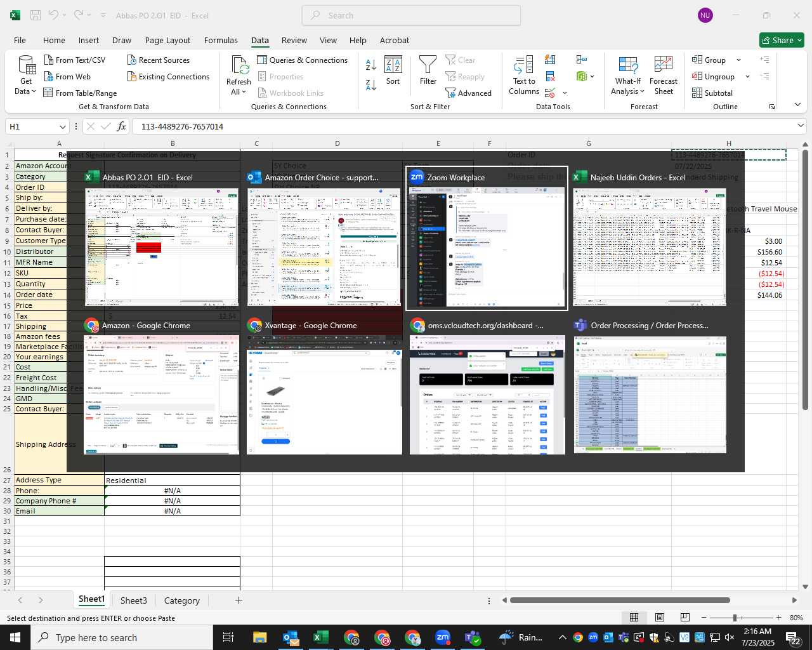Add a new sheet with plus button
The width and height of the screenshot is (812, 650).
tap(239, 600)
